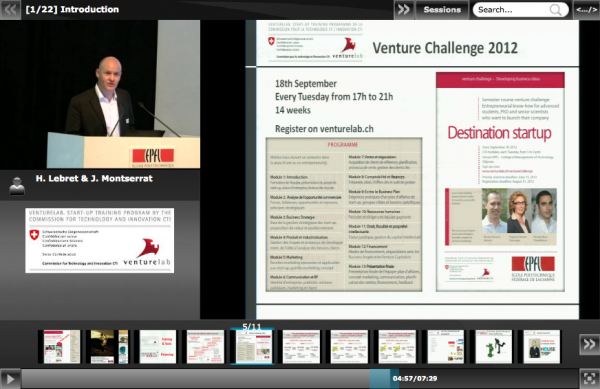
Task: Select the fourth slide thumbnail
Action: (x=205, y=347)
